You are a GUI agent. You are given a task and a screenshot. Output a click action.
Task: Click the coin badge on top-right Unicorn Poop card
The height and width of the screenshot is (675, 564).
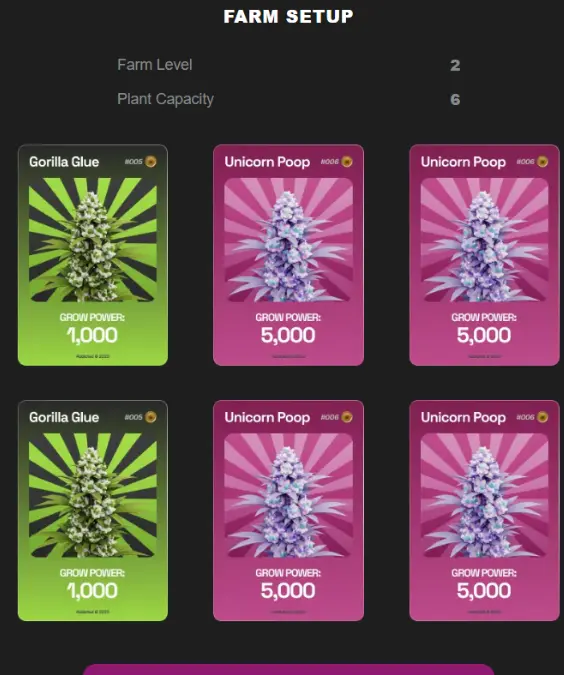click(543, 161)
